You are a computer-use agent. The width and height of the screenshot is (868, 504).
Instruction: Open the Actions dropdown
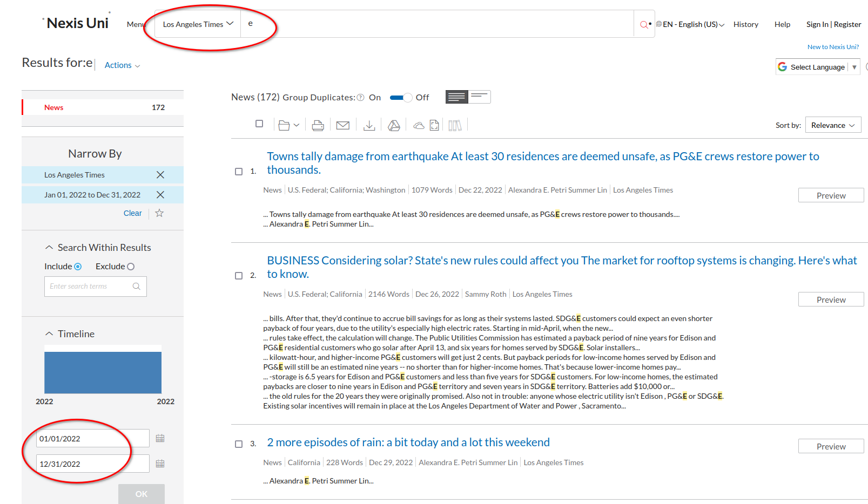(x=122, y=65)
